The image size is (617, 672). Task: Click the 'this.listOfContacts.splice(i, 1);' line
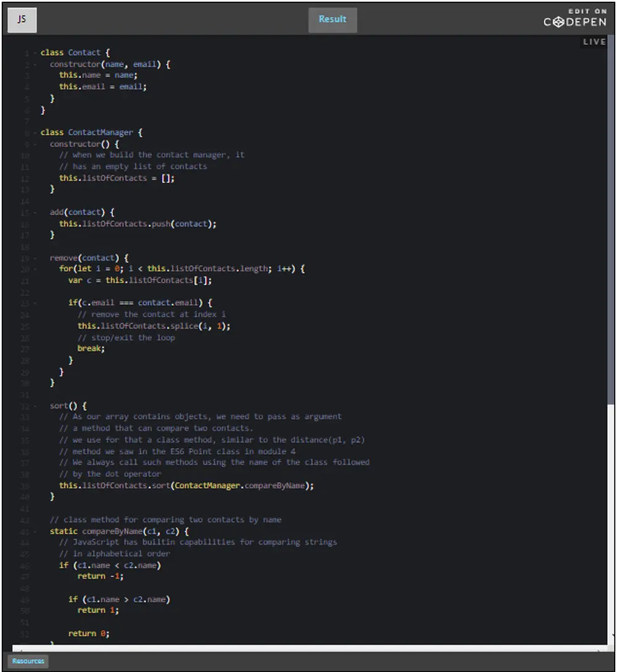[154, 326]
